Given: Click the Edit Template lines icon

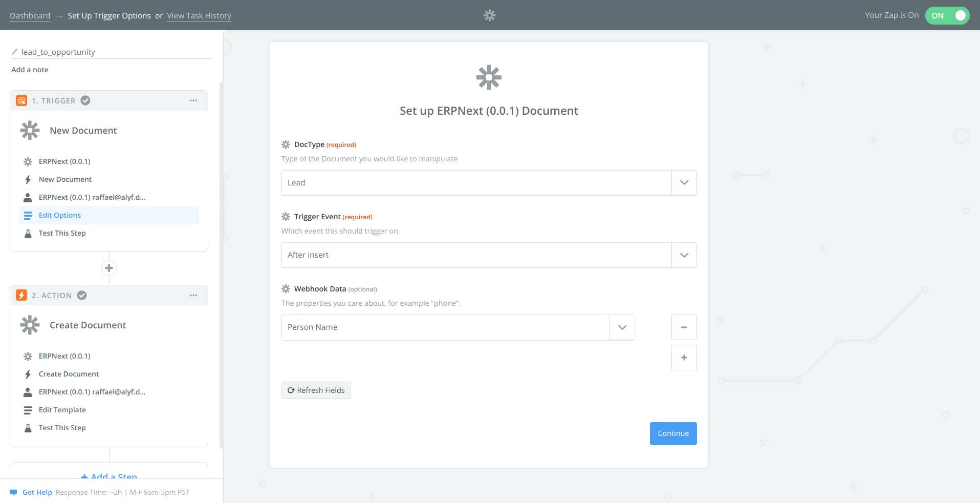Looking at the screenshot, I should click(x=28, y=410).
